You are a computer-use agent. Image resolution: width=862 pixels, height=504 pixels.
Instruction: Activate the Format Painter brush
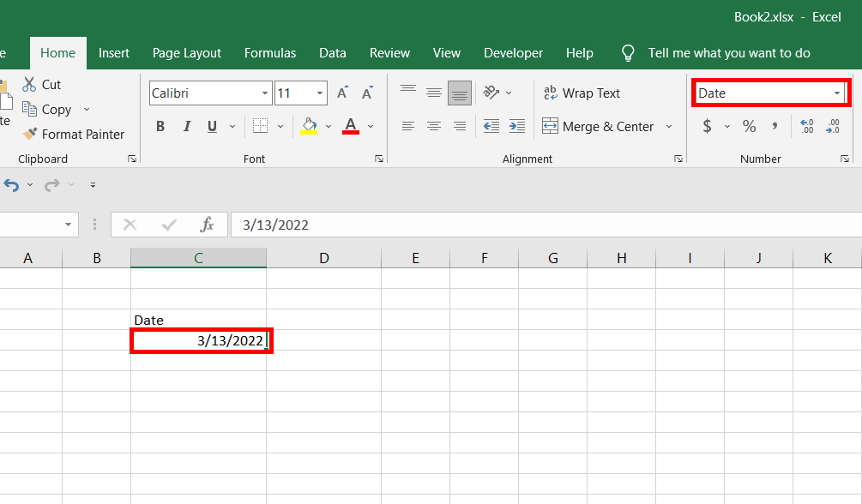30,134
